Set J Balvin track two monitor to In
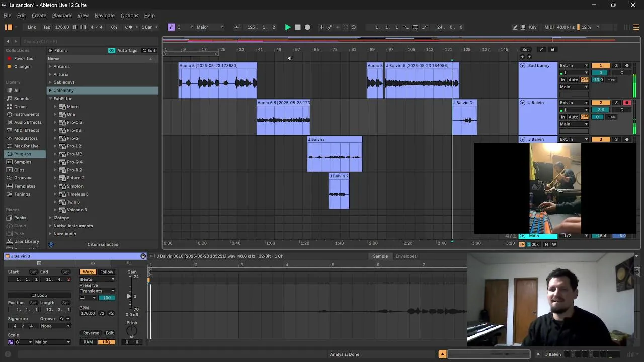This screenshot has width=644, height=362. click(x=563, y=117)
